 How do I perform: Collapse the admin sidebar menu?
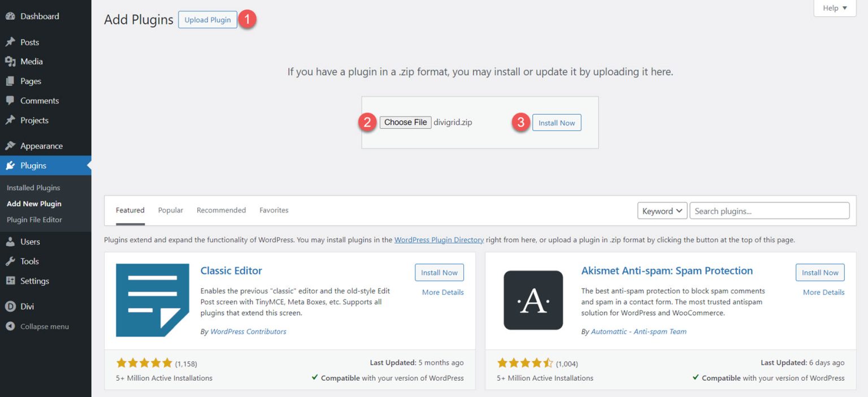pos(11,326)
